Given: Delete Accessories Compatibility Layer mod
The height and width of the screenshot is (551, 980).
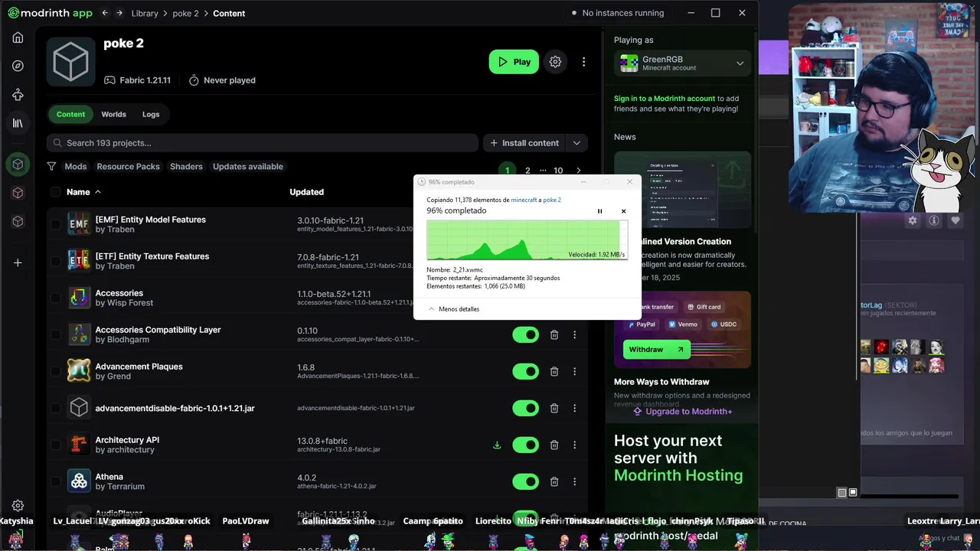Looking at the screenshot, I should pyautogui.click(x=554, y=334).
